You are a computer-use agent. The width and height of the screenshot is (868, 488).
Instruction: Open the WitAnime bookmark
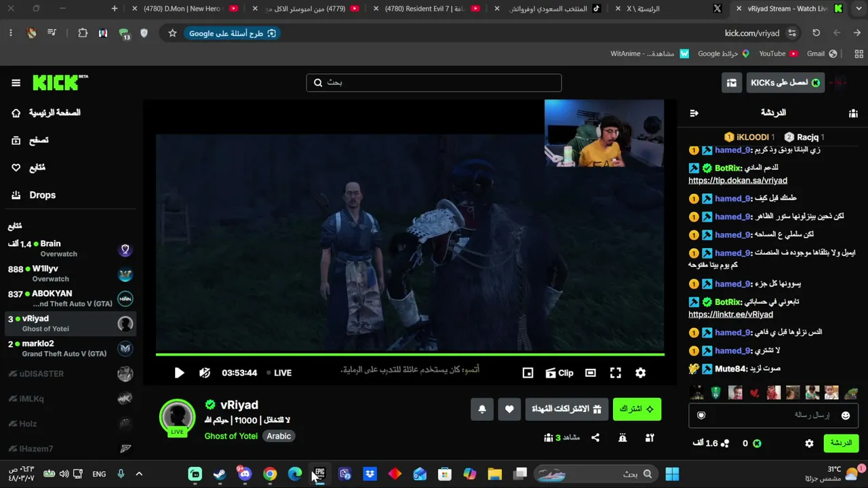pyautogui.click(x=650, y=54)
